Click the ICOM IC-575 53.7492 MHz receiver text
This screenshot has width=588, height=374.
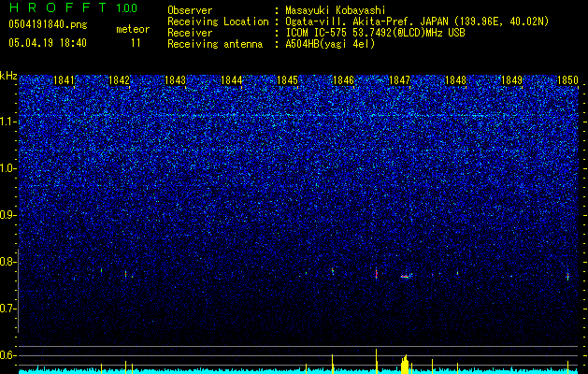coord(375,33)
